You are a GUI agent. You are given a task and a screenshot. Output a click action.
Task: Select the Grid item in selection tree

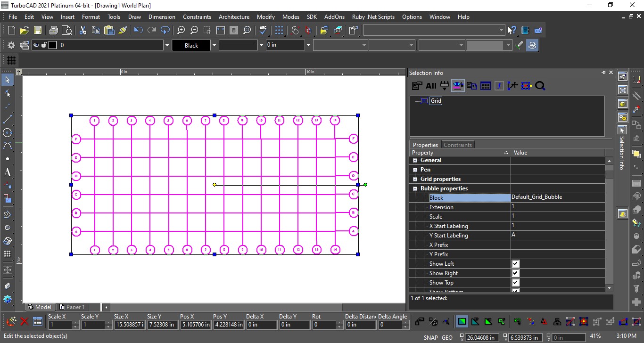436,101
